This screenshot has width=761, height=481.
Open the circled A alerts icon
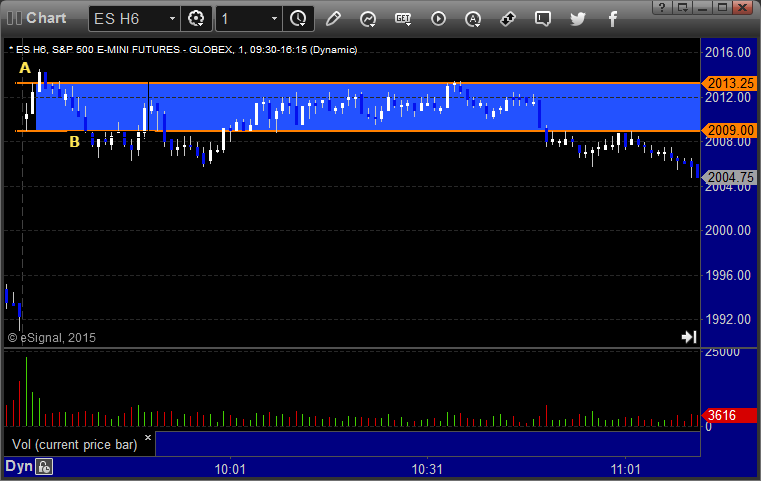pos(473,19)
